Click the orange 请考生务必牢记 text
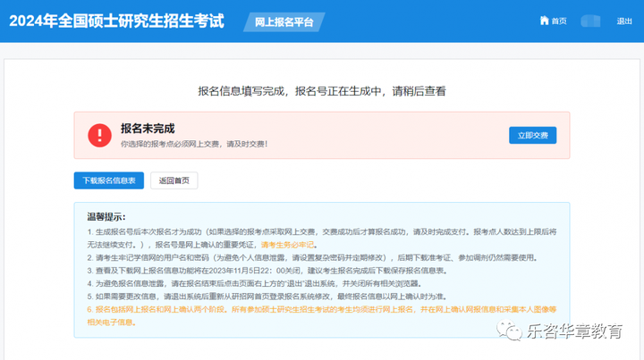Screen dimensions: 644x360 click(x=288, y=244)
